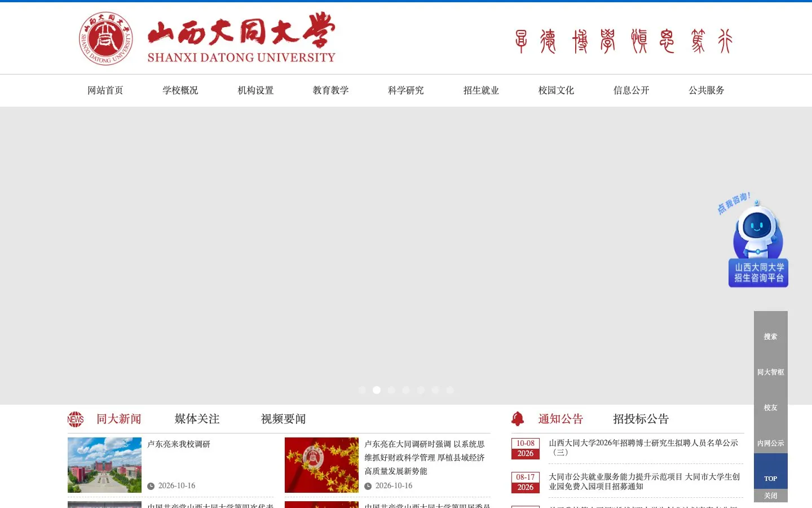
Task: Open notice 招聘博士研究生拟聘人员名单公示
Action: 643,448
